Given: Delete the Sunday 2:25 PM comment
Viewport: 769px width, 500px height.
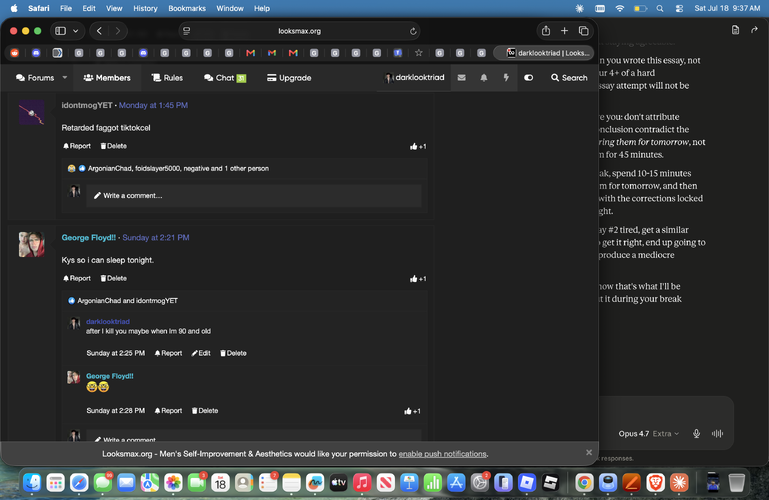Looking at the screenshot, I should (x=233, y=353).
